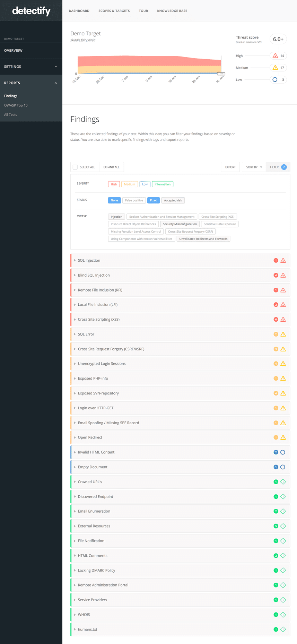Click Cross Site Scripting count badge
Image resolution: width=297 pixels, height=644 pixels.
pyautogui.click(x=276, y=320)
